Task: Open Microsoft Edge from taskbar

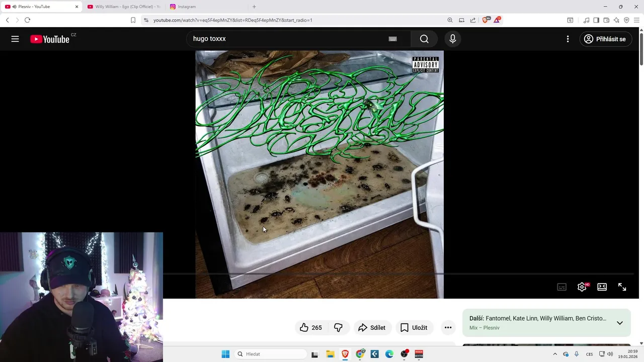Action: pyautogui.click(x=389, y=354)
